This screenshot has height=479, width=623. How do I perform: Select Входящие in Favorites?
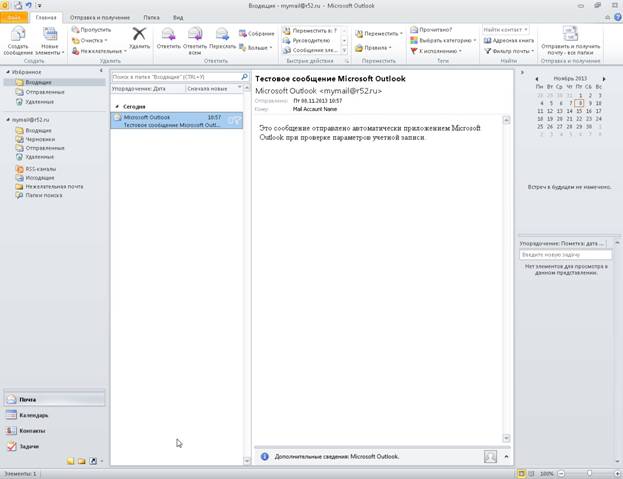(x=38, y=82)
